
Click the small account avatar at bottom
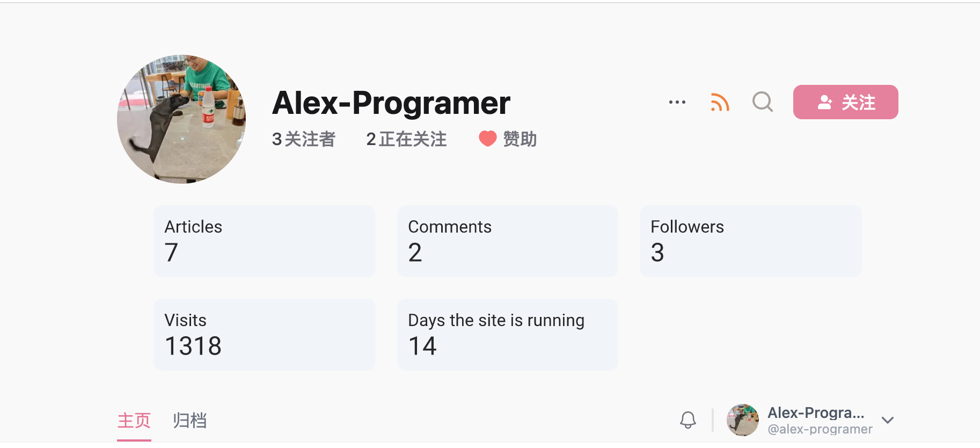point(742,420)
